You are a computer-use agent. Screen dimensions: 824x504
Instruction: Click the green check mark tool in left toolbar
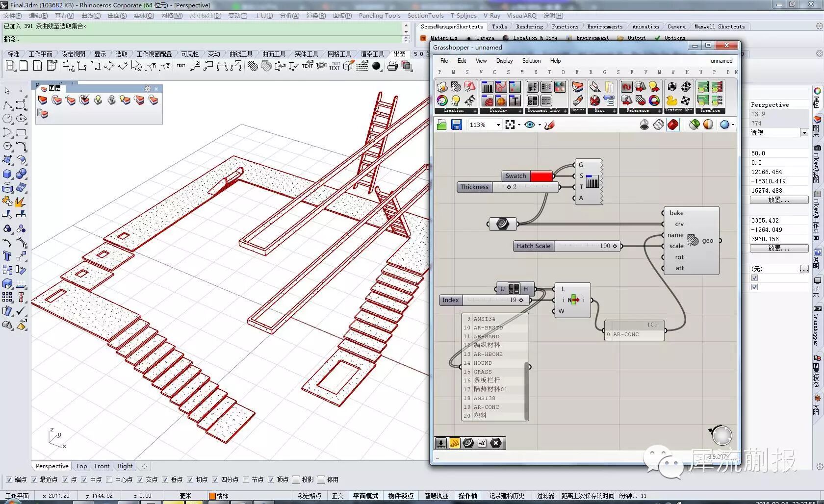point(21,311)
